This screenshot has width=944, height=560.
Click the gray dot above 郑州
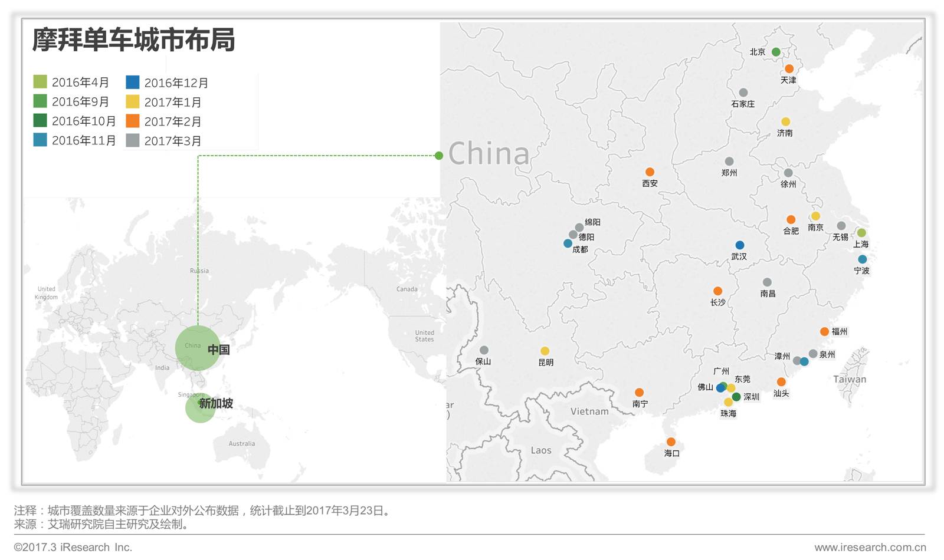[729, 162]
